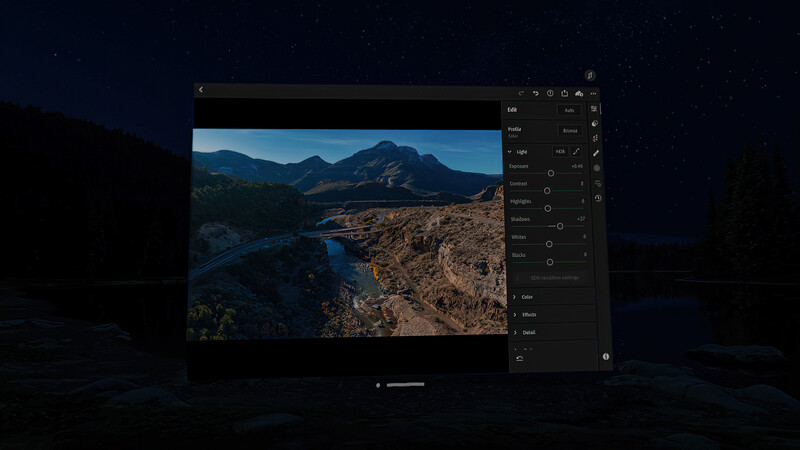This screenshot has height=450, width=800.
Task: Click the cloud sync status icon
Action: coord(579,94)
